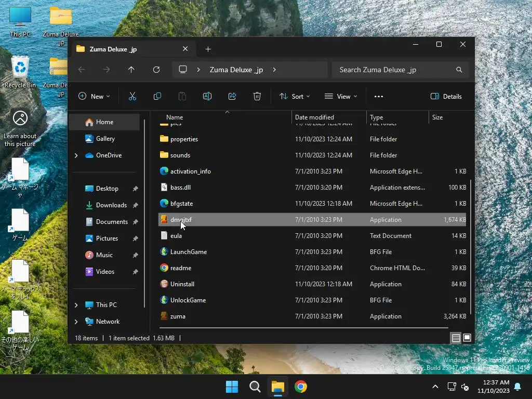Expand This PC in navigation pane
Screen dimensions: 532x399
[x=76, y=305]
